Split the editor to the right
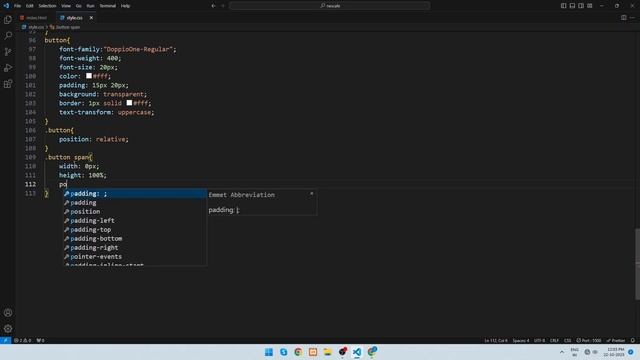The width and height of the screenshot is (640, 360). pyautogui.click(x=624, y=18)
